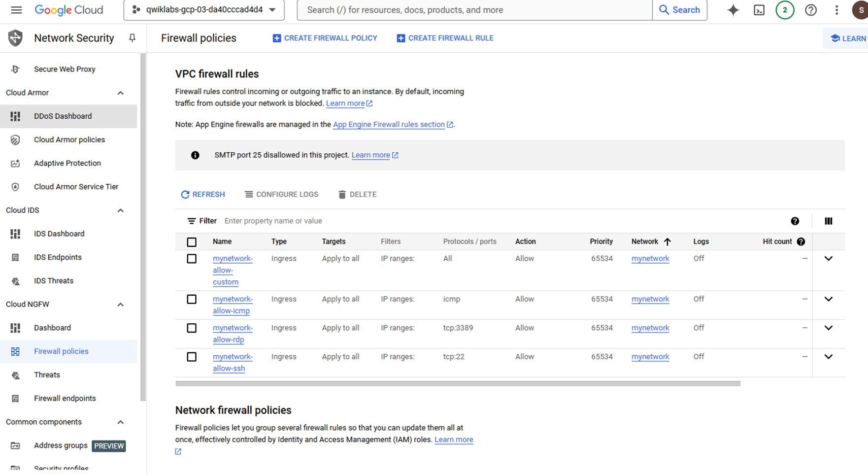
Task: Click the blue Search button
Action: (x=680, y=10)
